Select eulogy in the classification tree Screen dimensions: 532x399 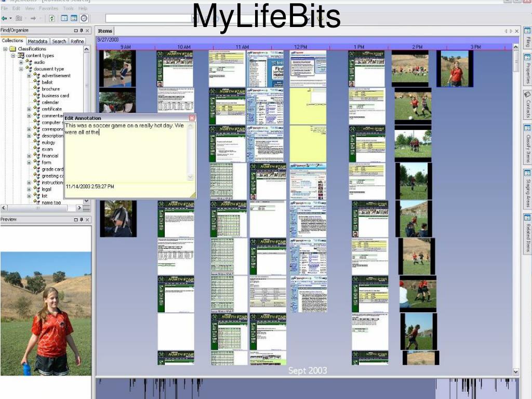[x=48, y=142]
